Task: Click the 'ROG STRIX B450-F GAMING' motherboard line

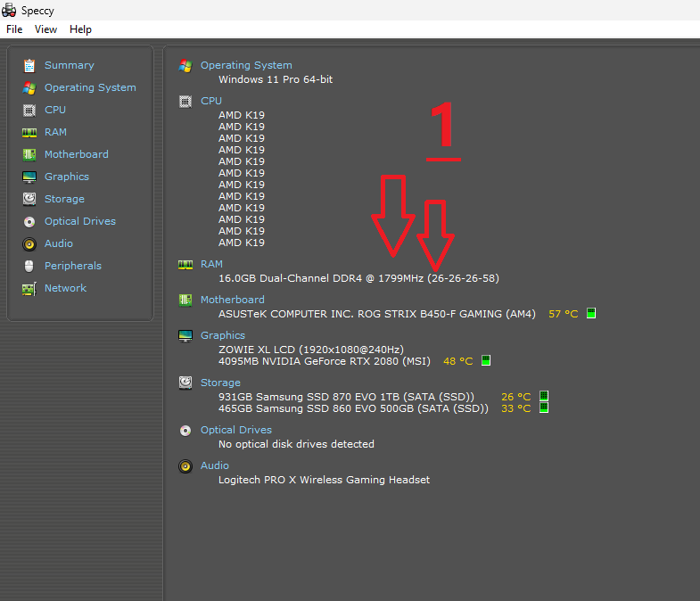Action: click(377, 315)
